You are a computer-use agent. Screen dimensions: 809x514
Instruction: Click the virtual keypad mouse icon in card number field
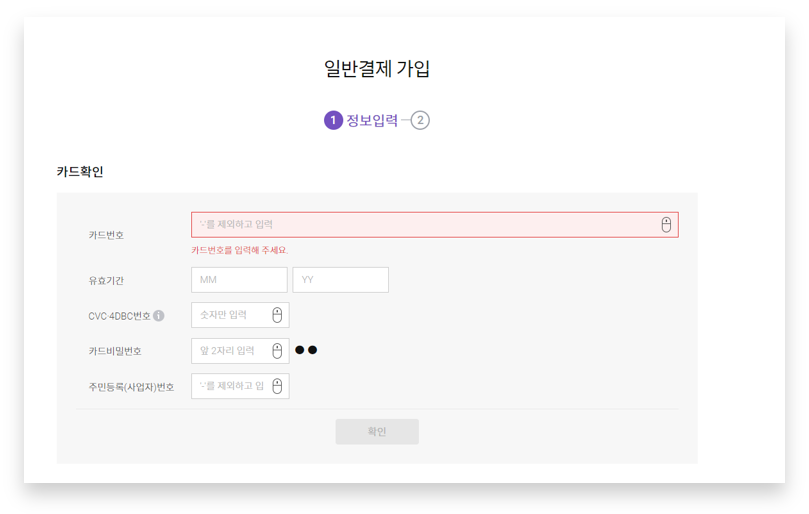[666, 225]
